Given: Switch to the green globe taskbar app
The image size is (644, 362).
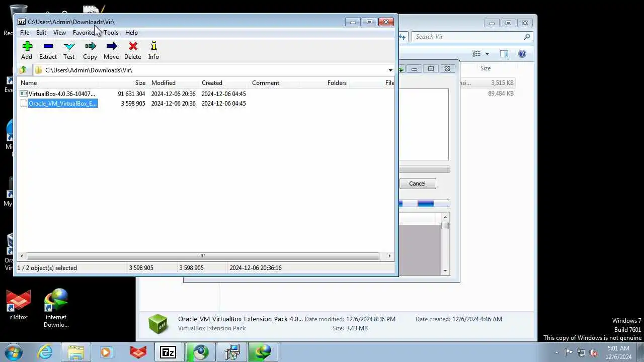Looking at the screenshot, I should point(200,352).
